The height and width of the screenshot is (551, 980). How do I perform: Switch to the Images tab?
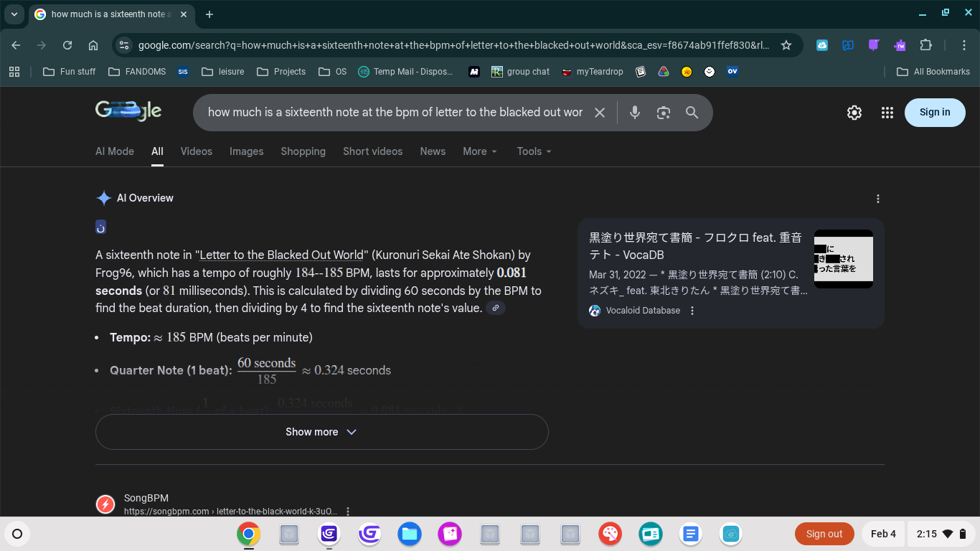click(x=246, y=151)
